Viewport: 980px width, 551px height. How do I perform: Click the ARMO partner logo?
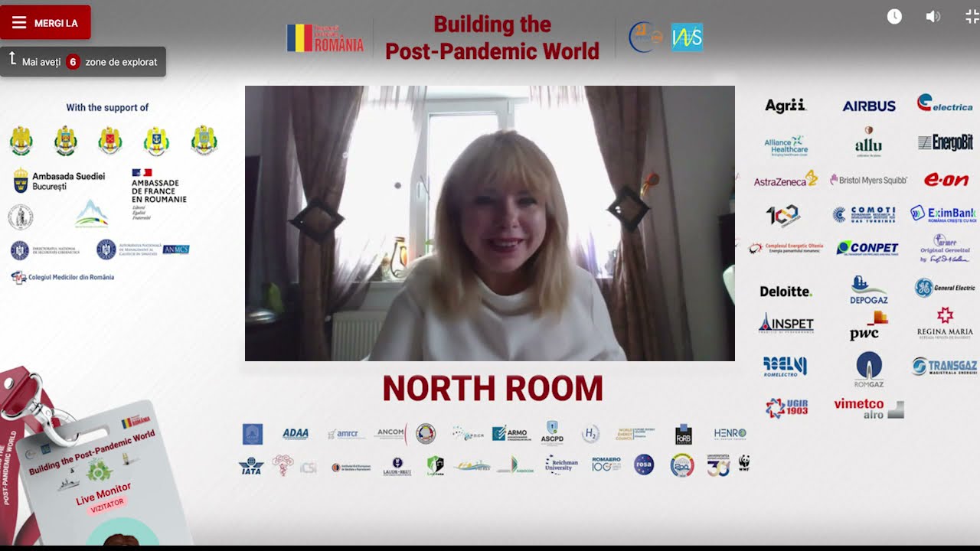coord(510,434)
